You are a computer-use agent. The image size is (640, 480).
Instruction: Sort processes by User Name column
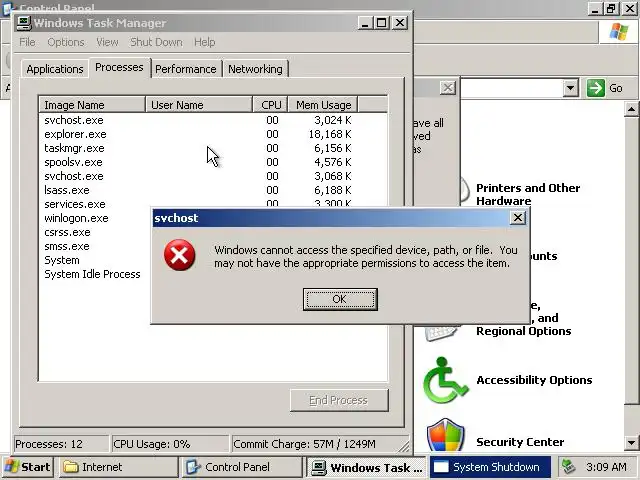click(x=199, y=105)
